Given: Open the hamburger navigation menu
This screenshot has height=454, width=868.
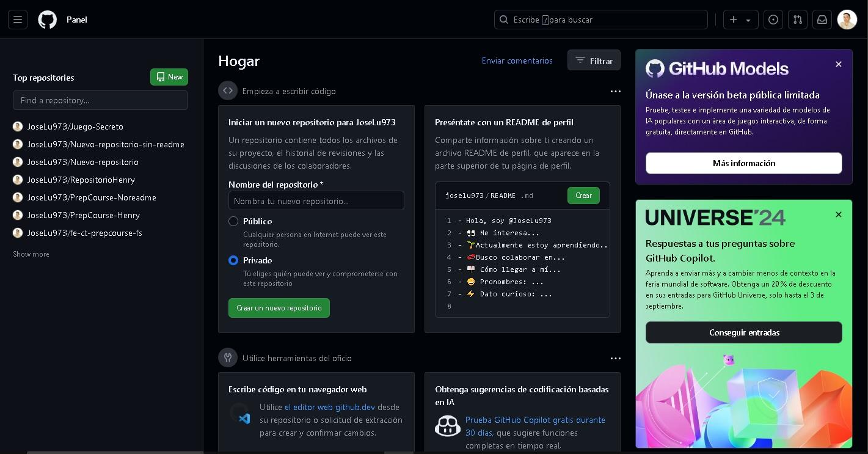Looking at the screenshot, I should click(x=18, y=20).
